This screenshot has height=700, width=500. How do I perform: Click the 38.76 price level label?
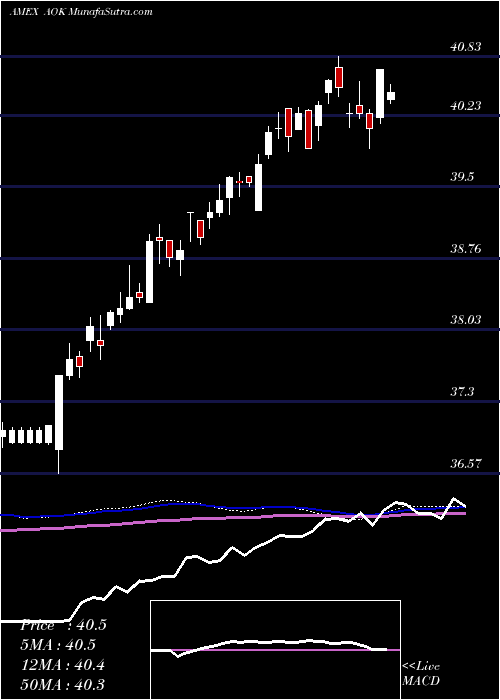click(x=466, y=249)
